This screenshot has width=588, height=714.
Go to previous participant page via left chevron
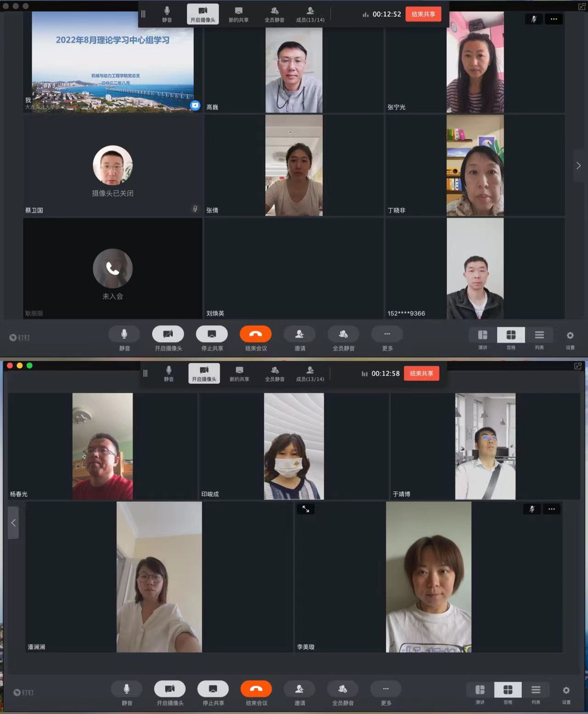tap(13, 523)
